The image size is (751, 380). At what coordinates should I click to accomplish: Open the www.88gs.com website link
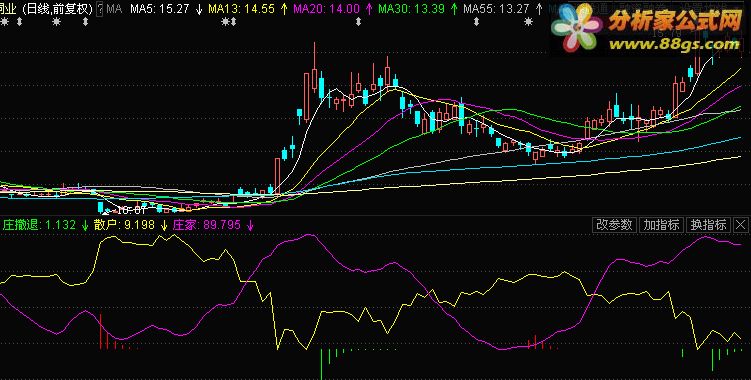click(x=674, y=45)
